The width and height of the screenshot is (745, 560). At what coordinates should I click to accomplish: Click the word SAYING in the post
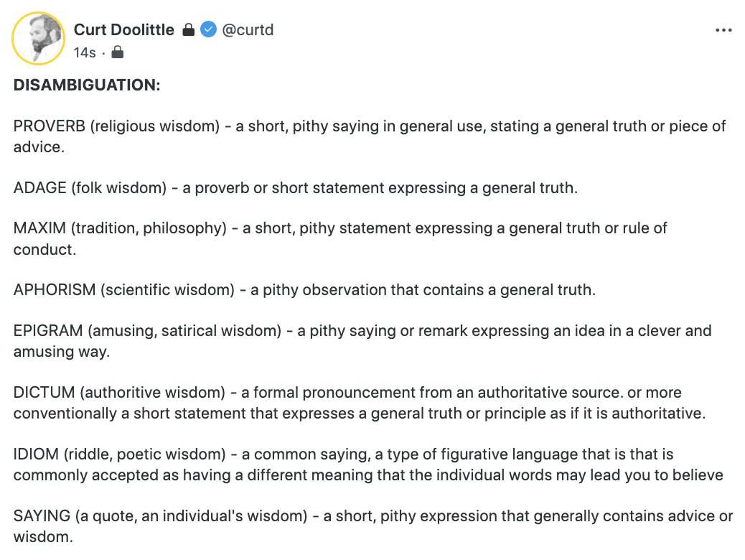point(41,516)
